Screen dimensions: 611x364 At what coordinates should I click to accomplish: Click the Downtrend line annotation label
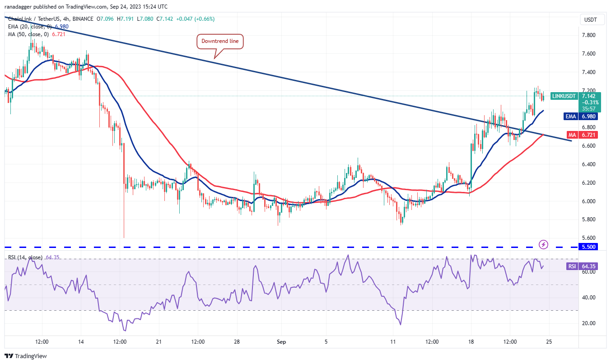coord(220,41)
